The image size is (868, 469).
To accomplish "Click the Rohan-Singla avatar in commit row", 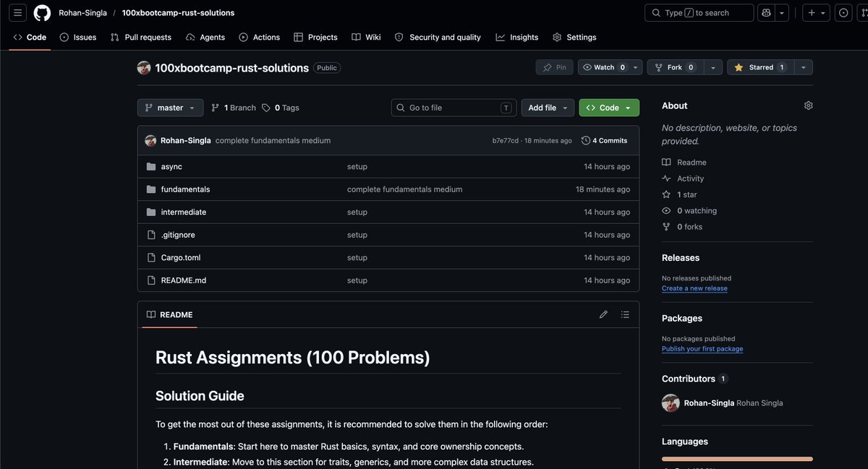I will (x=150, y=140).
